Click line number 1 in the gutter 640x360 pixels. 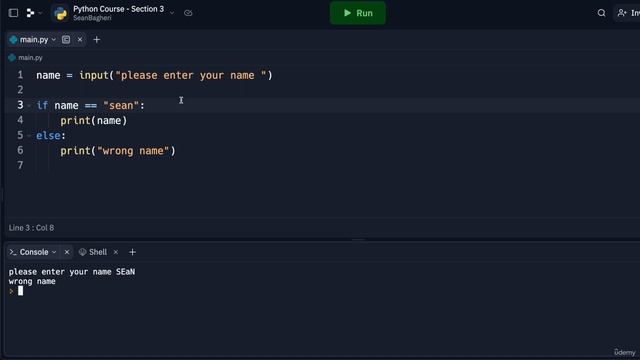tap(20, 75)
